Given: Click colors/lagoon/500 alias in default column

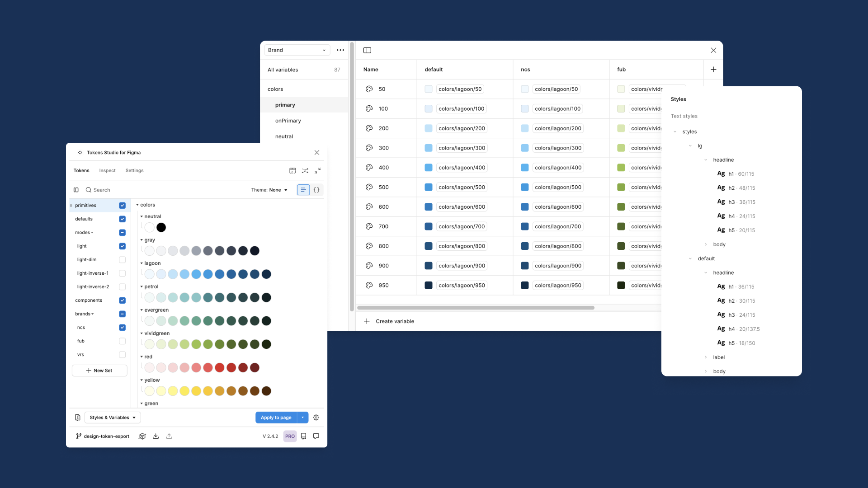Looking at the screenshot, I should pos(462,188).
